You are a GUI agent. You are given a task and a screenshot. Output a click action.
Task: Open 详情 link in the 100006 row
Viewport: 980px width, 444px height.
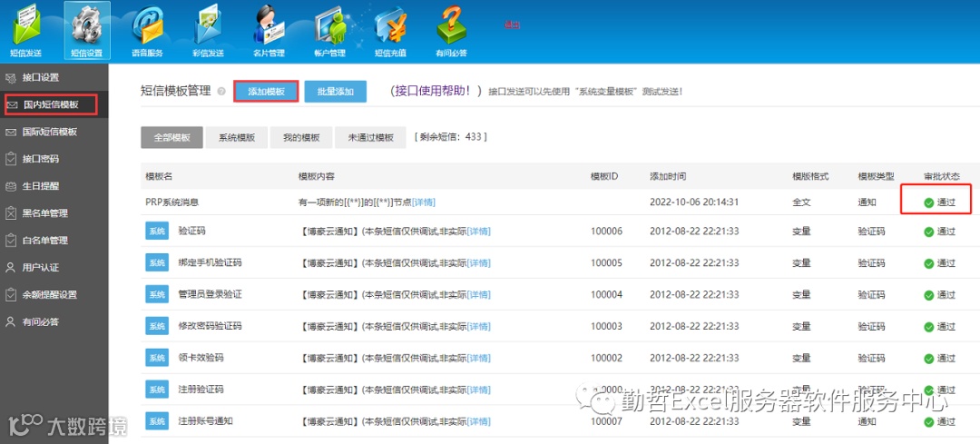[479, 232]
